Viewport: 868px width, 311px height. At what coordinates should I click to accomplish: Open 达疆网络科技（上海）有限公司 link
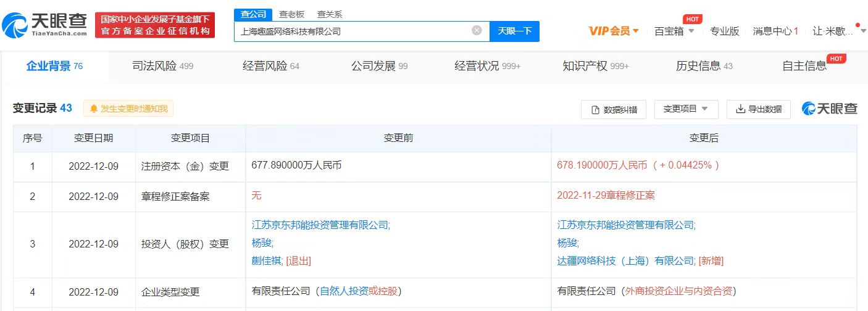626,261
